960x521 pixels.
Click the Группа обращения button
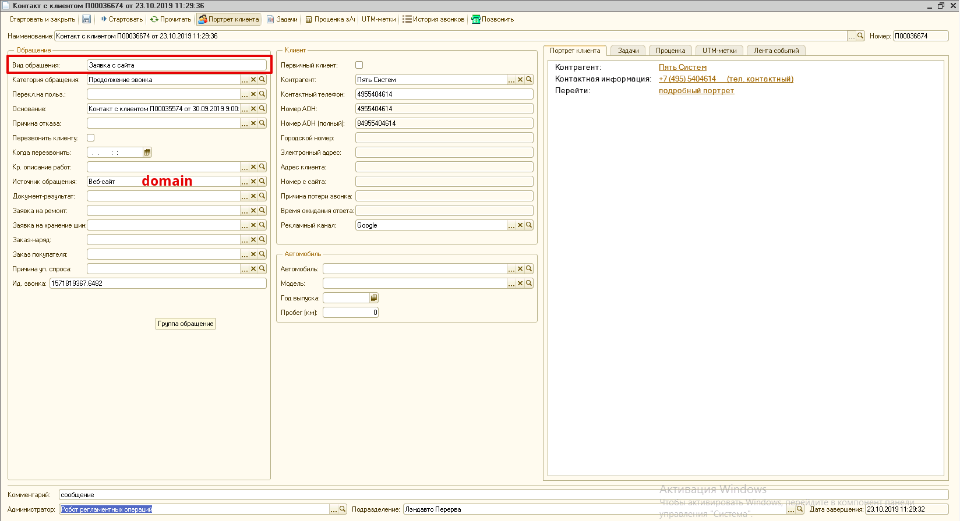pyautogui.click(x=186, y=324)
